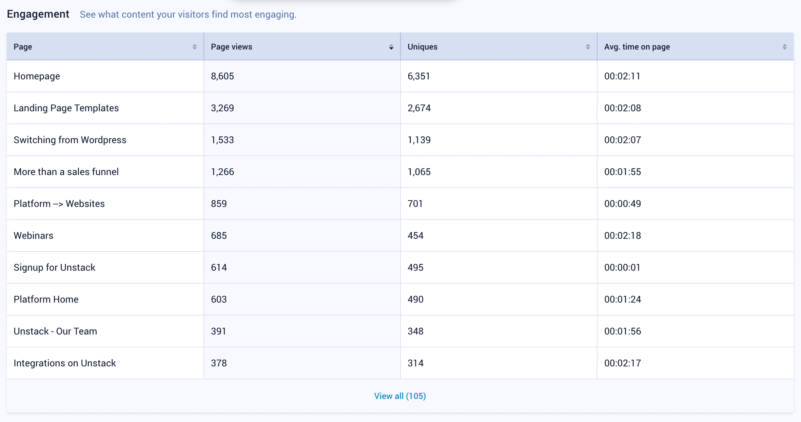Click the 'Page' column header label
Viewport: 801px width, 422px height.
click(22, 47)
